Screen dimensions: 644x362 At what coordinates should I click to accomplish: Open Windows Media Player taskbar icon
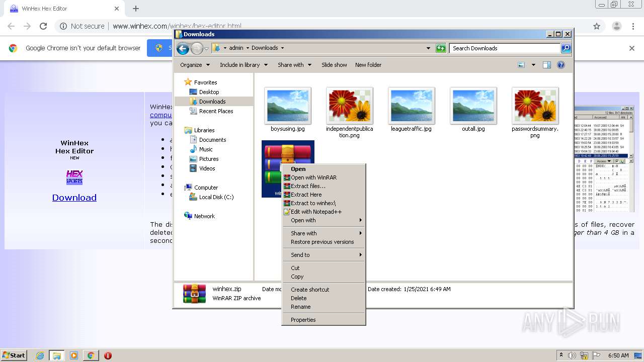pos(74,355)
